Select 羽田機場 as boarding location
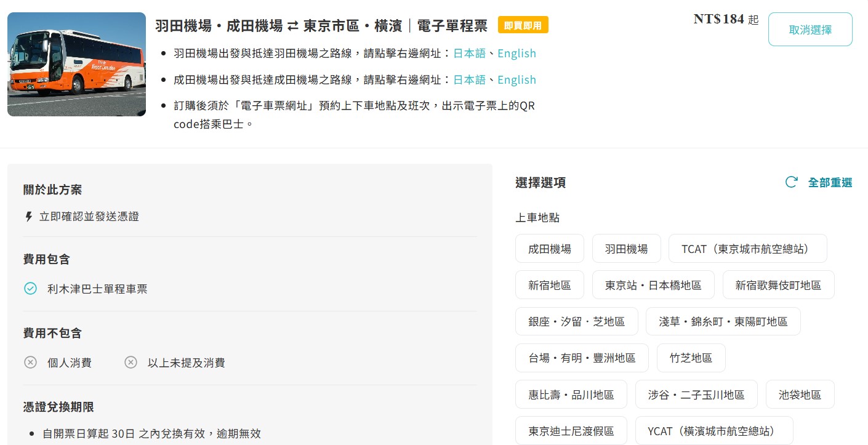Image resolution: width=868 pixels, height=445 pixels. 626,249
